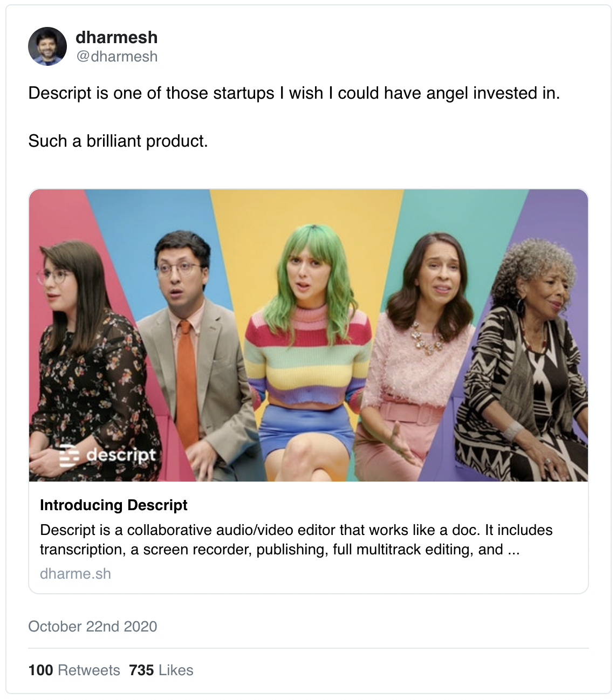The width and height of the screenshot is (616, 700).
Task: Click the woman in the pink lace top
Action: tap(426, 334)
